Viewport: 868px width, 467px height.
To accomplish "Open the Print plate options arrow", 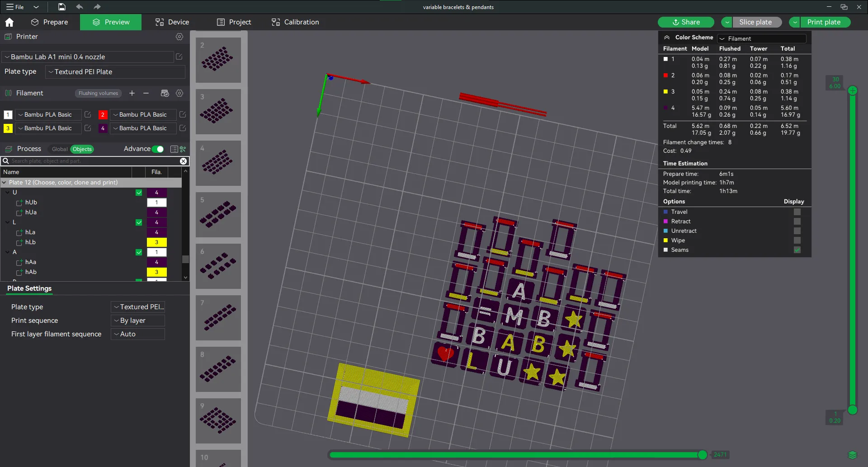I will coord(795,22).
